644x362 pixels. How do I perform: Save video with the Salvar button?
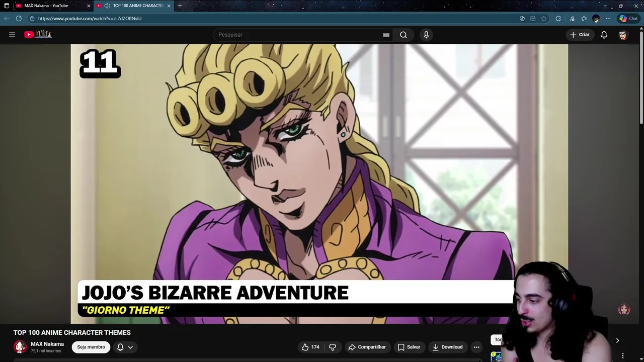click(409, 347)
